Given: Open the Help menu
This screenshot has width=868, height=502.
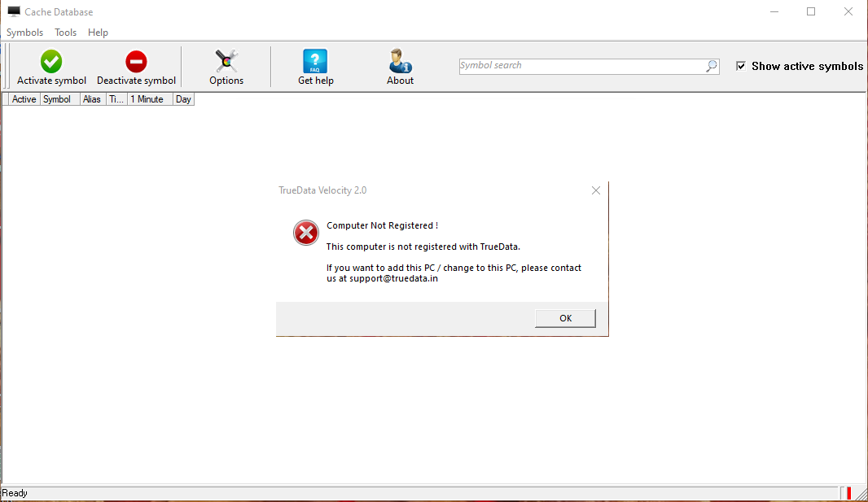Looking at the screenshot, I should click(x=98, y=32).
